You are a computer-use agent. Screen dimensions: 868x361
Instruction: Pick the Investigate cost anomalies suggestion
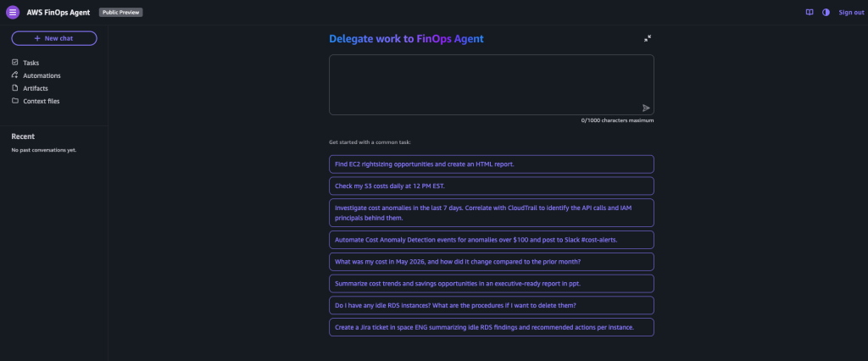[491, 213]
